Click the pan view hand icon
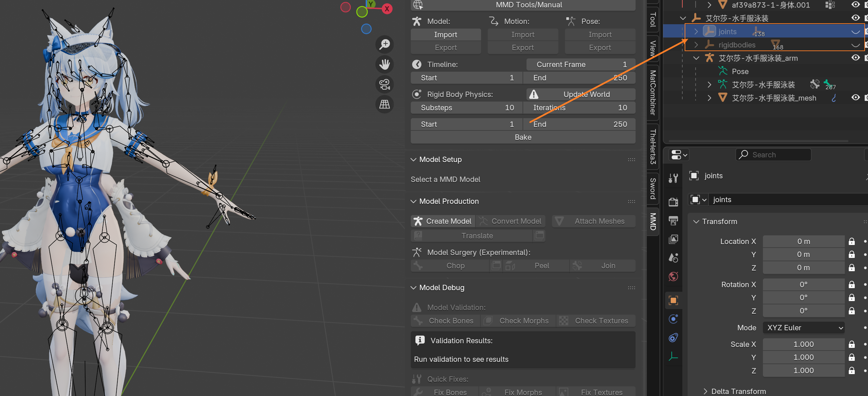The height and width of the screenshot is (396, 868). pos(385,64)
